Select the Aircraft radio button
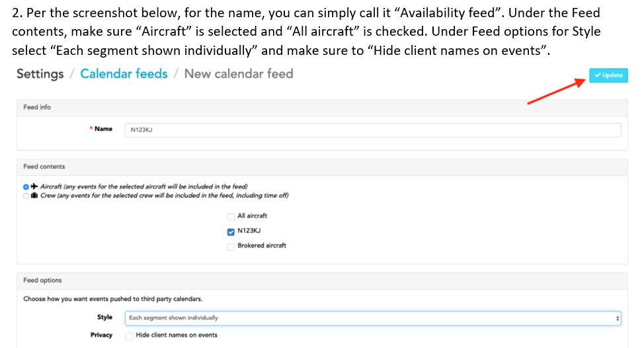This screenshot has height=348, width=644. [26, 187]
